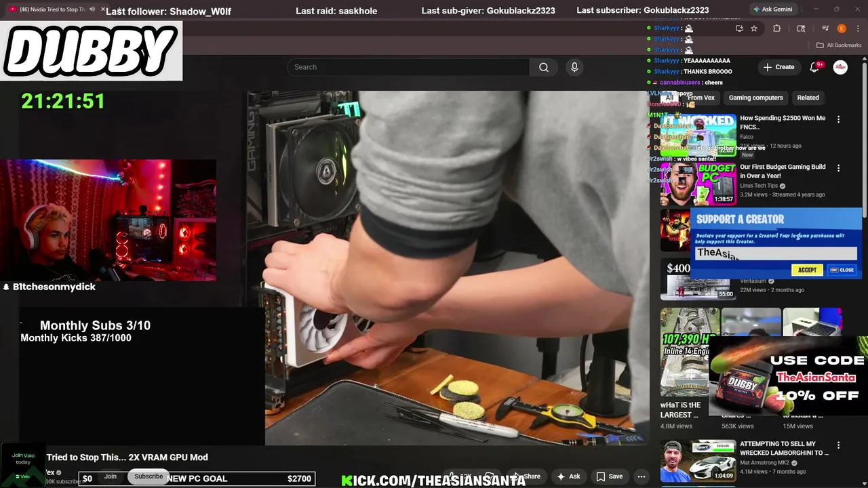
Task: Click 'Last follower: Shadow_W0lf' text
Action: [x=168, y=11]
